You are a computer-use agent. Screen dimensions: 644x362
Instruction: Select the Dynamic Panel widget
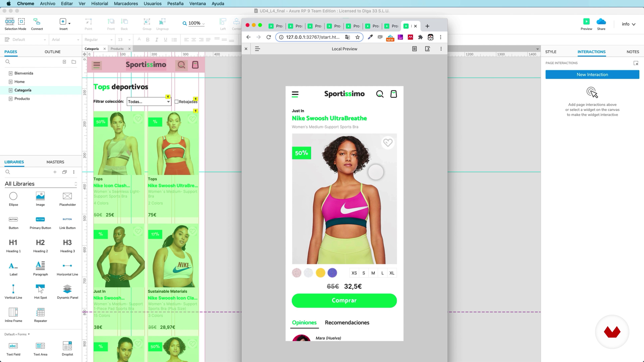67,292
